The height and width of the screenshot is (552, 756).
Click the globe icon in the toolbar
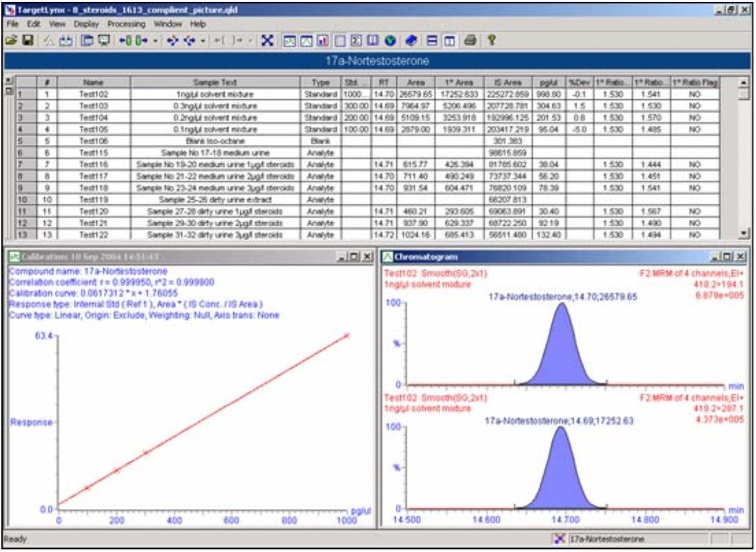(390, 40)
